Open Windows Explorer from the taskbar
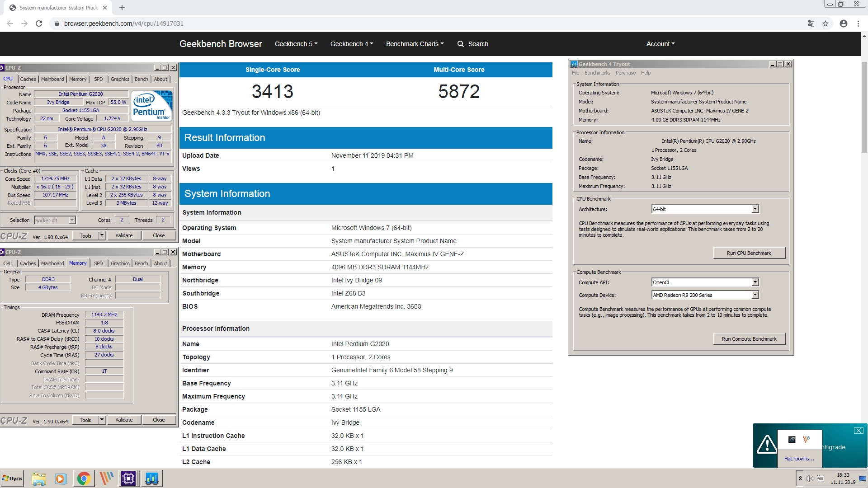 point(39,479)
